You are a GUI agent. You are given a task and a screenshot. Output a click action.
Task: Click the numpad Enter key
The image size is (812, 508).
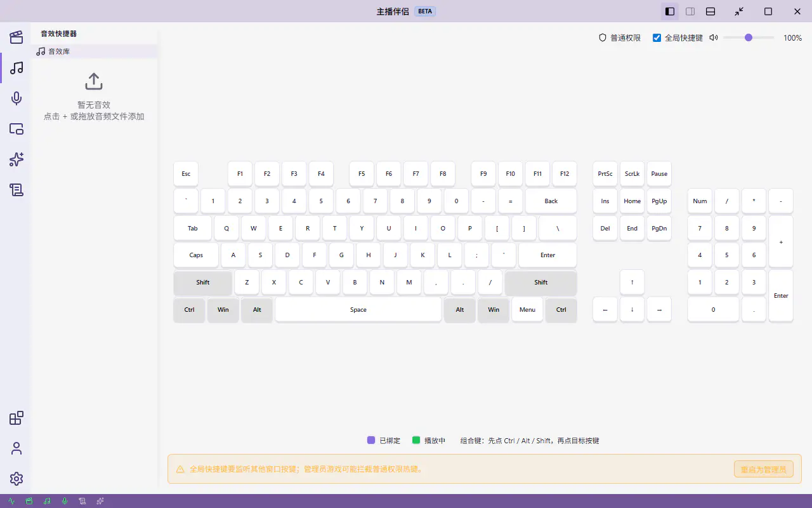tap(781, 296)
